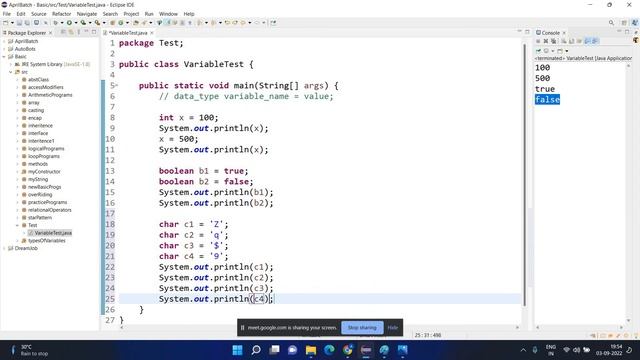
Task: Click the Coverage run toolbar icon
Action: point(83,23)
